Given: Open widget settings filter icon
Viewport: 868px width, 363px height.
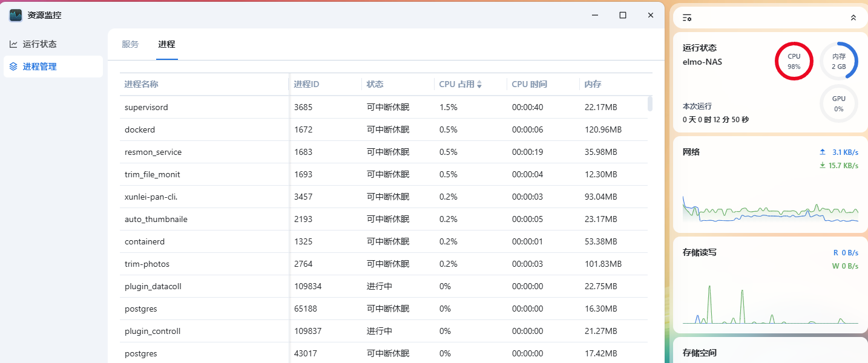Looking at the screenshot, I should coord(687,18).
